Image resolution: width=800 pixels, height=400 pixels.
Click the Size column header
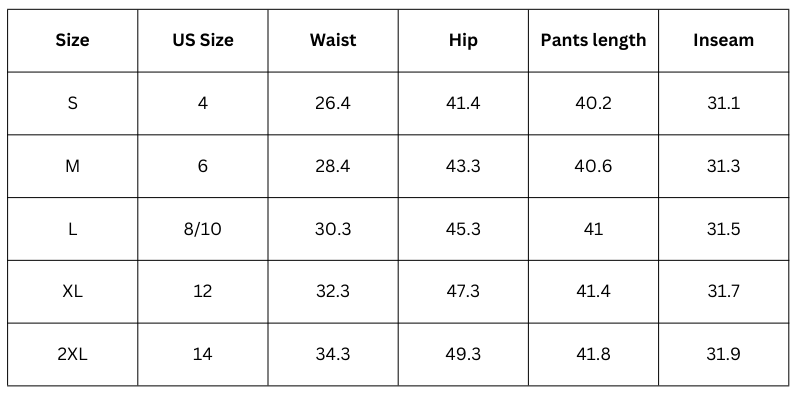[72, 41]
